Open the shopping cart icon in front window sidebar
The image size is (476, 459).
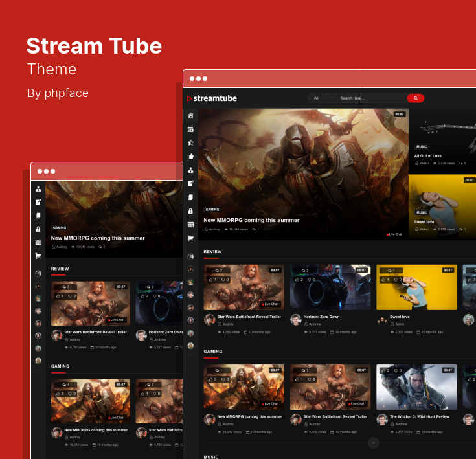click(x=190, y=238)
